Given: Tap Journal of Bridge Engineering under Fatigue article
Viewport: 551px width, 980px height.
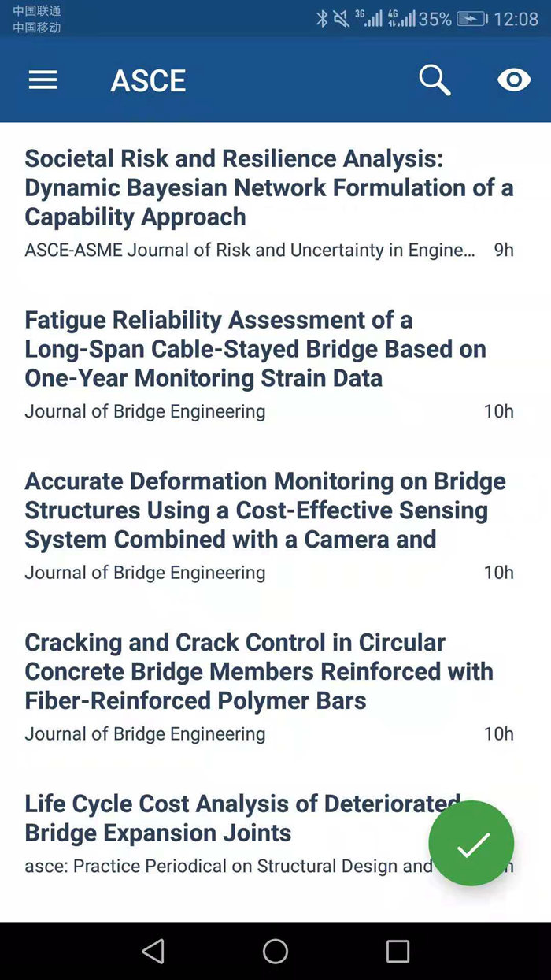Looking at the screenshot, I should (145, 411).
